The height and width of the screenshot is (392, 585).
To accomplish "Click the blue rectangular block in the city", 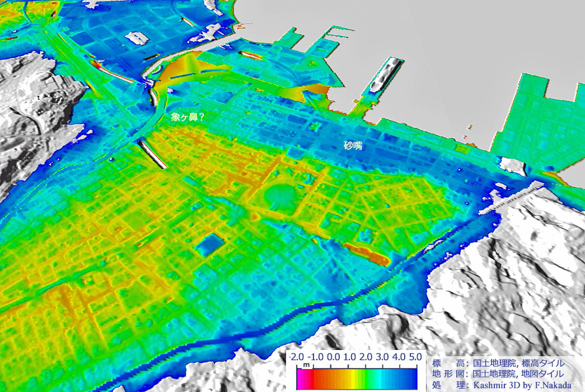I will coord(210,245).
